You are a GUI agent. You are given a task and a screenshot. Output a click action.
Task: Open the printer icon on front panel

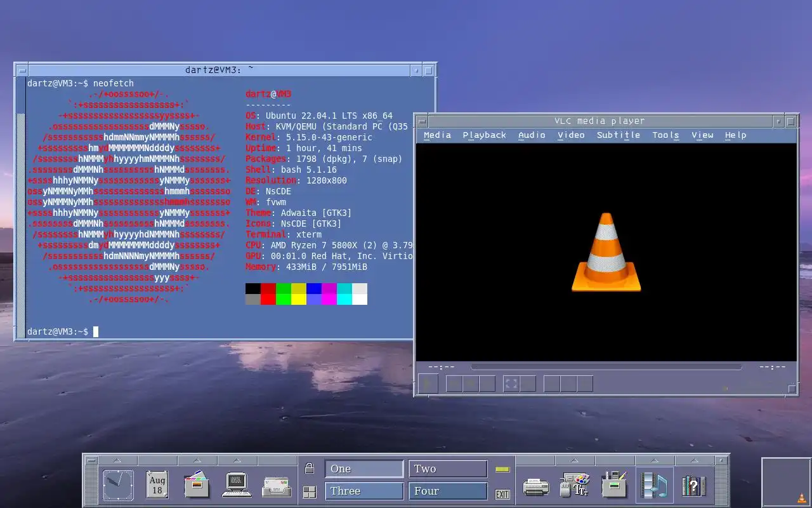pos(535,487)
